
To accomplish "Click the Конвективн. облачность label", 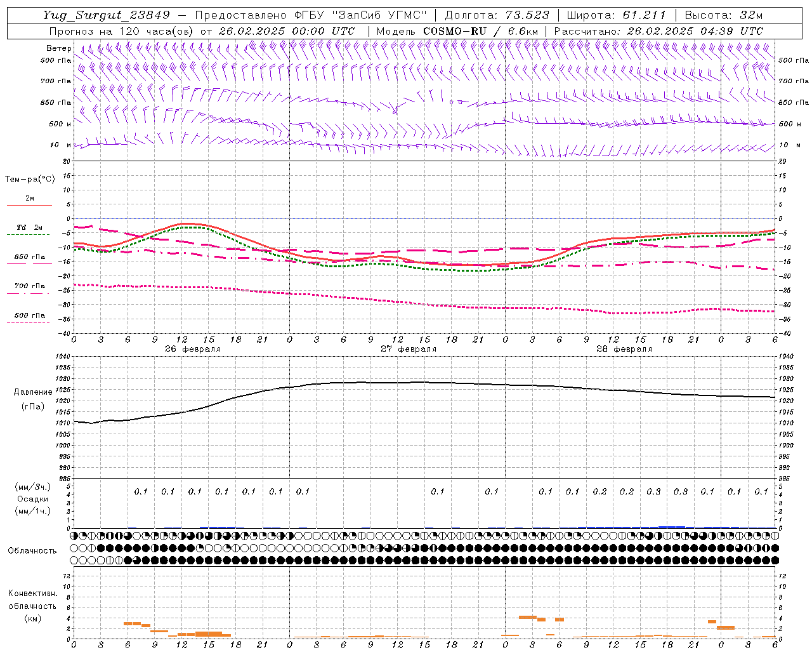I will pos(32,600).
